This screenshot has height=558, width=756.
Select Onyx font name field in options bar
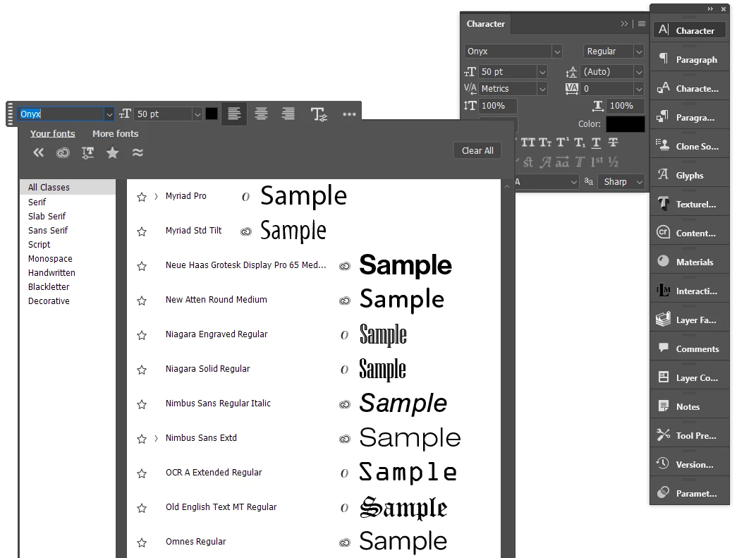pos(61,114)
